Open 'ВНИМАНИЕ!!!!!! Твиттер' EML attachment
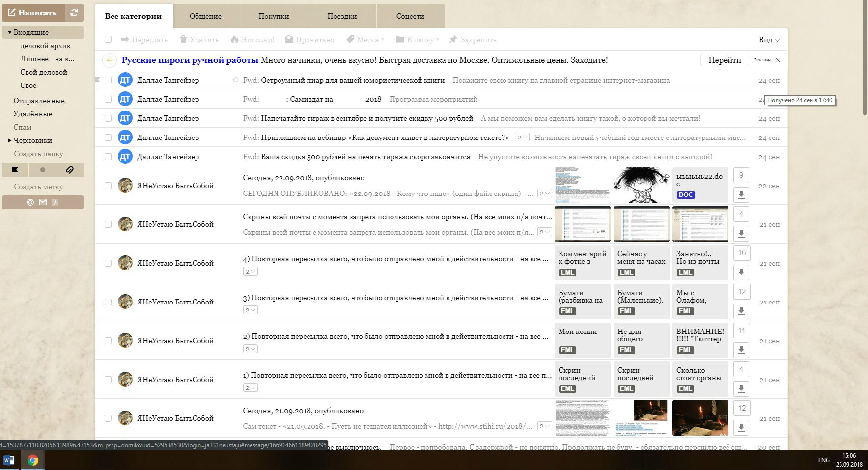 pyautogui.click(x=700, y=340)
